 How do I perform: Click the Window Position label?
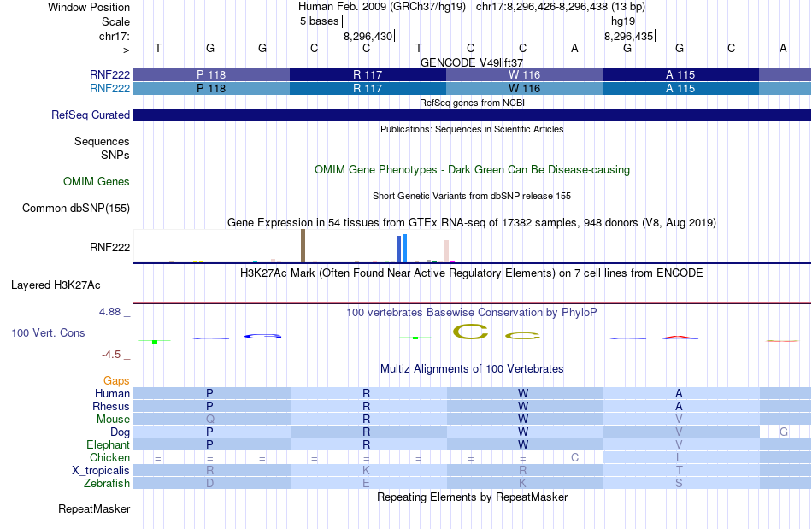[89, 7]
